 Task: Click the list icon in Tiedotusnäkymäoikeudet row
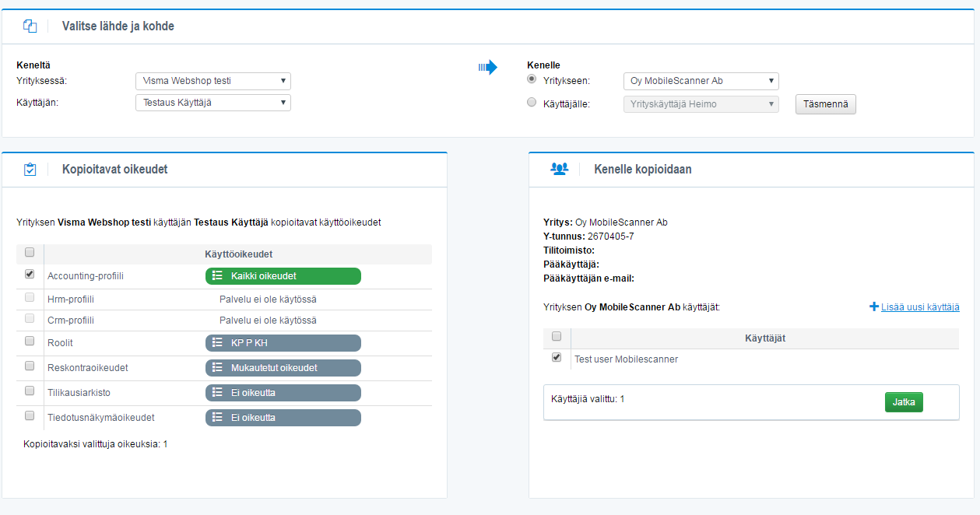point(218,418)
